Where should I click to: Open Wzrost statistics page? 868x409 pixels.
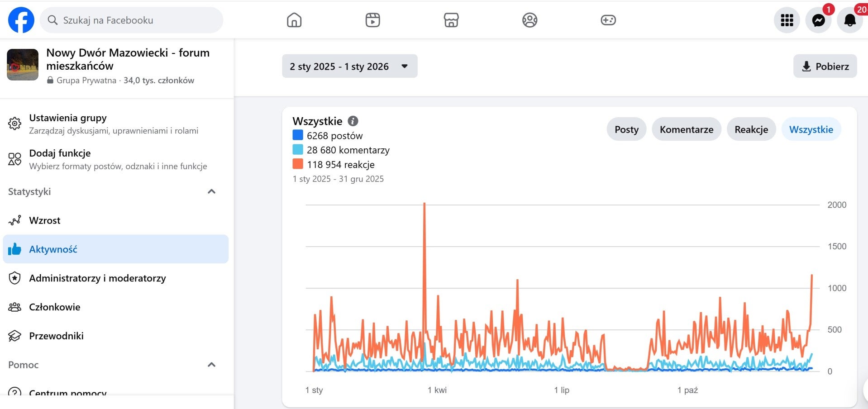pyautogui.click(x=44, y=220)
